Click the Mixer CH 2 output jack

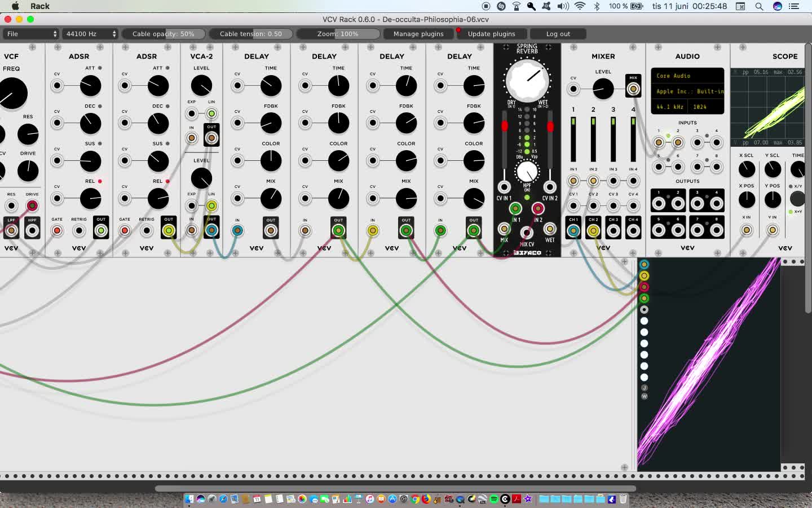tap(593, 230)
